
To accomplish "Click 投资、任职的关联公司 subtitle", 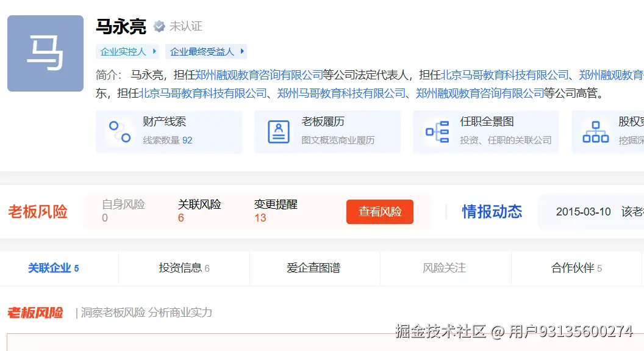I will click(506, 140).
